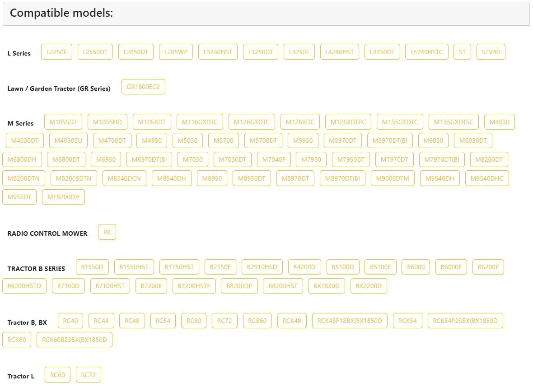Choose the L285WP model tag
Viewport: 533px width, 392px height.
(x=176, y=52)
